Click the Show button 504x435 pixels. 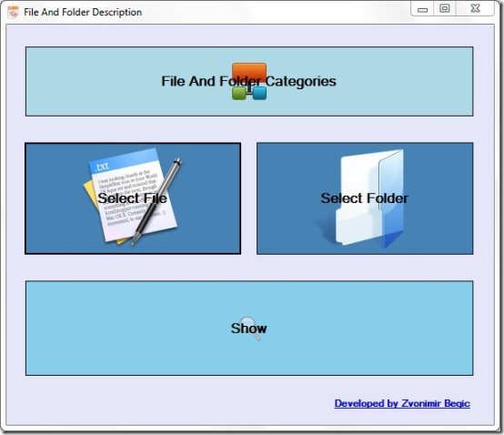(x=249, y=328)
